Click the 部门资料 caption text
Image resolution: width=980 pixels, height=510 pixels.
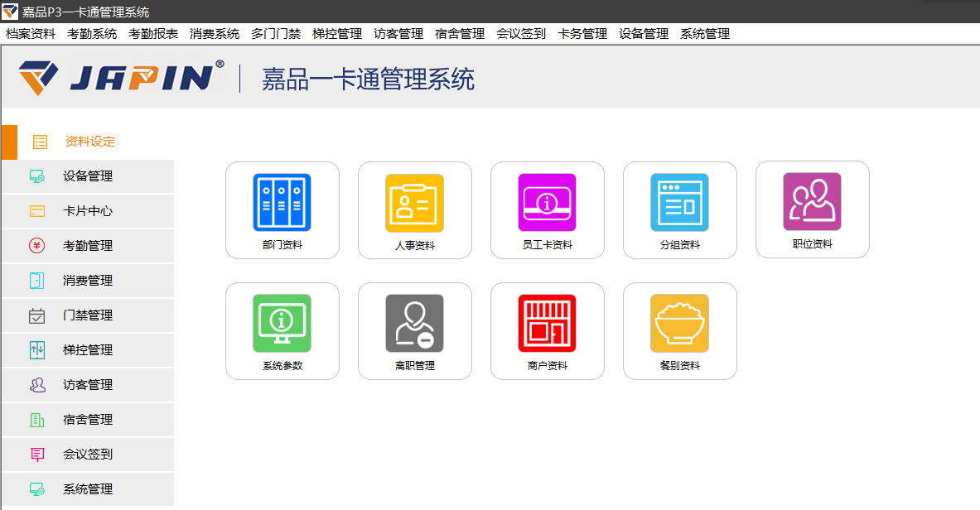point(282,245)
